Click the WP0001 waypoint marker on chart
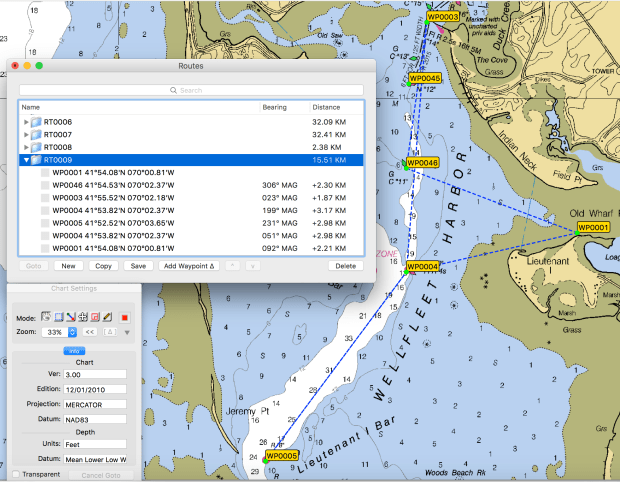 pyautogui.click(x=593, y=228)
